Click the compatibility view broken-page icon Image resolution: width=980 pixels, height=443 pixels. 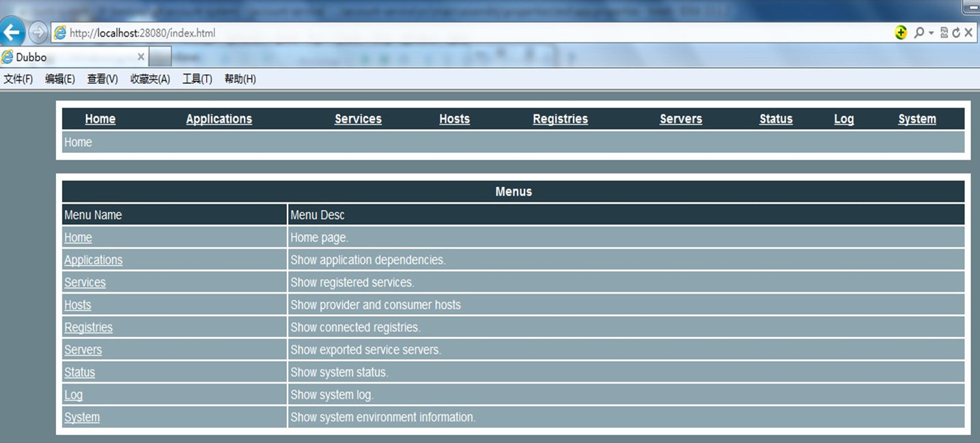coord(944,32)
